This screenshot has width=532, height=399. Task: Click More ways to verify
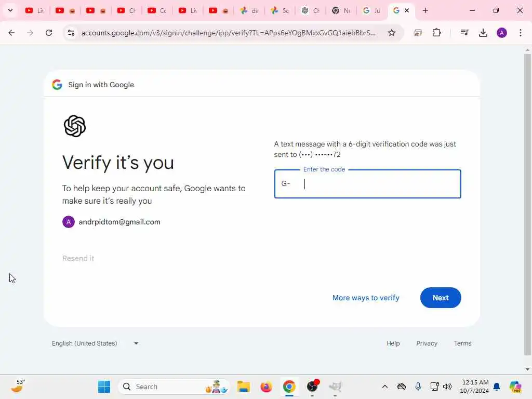(366, 298)
